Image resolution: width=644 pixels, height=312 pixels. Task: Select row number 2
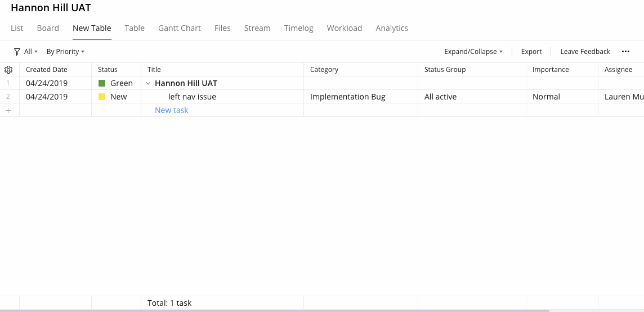tap(8, 97)
